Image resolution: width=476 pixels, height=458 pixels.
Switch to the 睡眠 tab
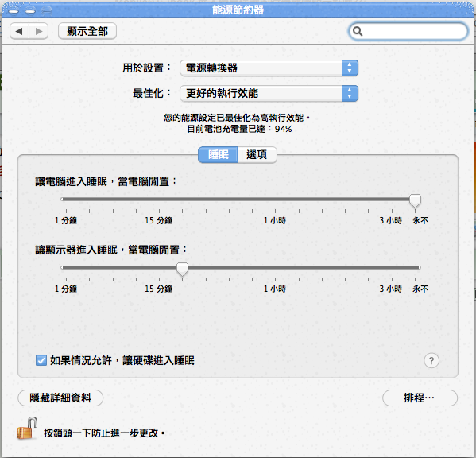pos(218,154)
